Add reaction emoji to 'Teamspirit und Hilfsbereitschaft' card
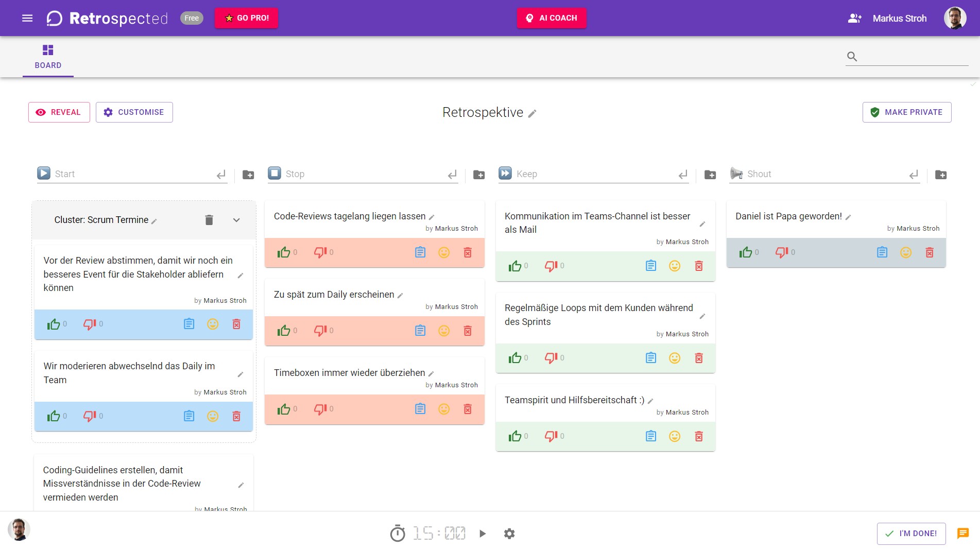 [674, 437]
